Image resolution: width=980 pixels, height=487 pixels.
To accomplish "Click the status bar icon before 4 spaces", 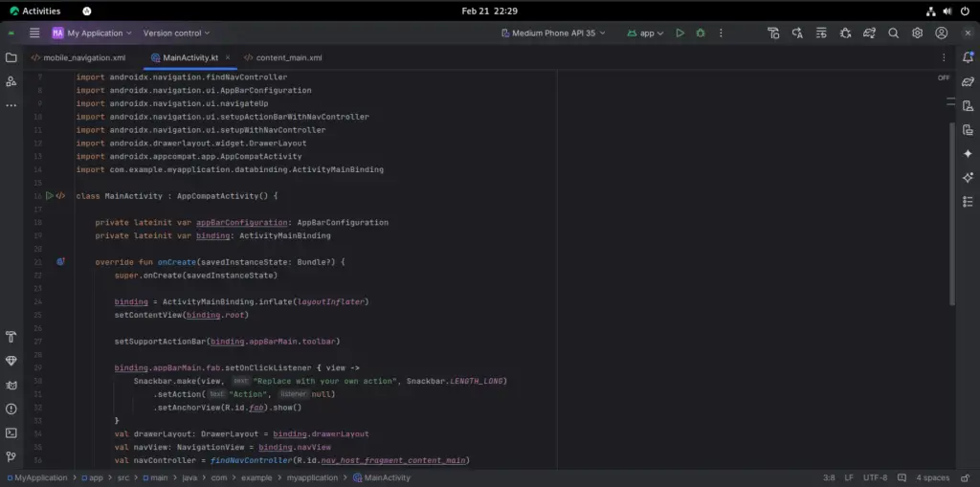I will tap(902, 477).
